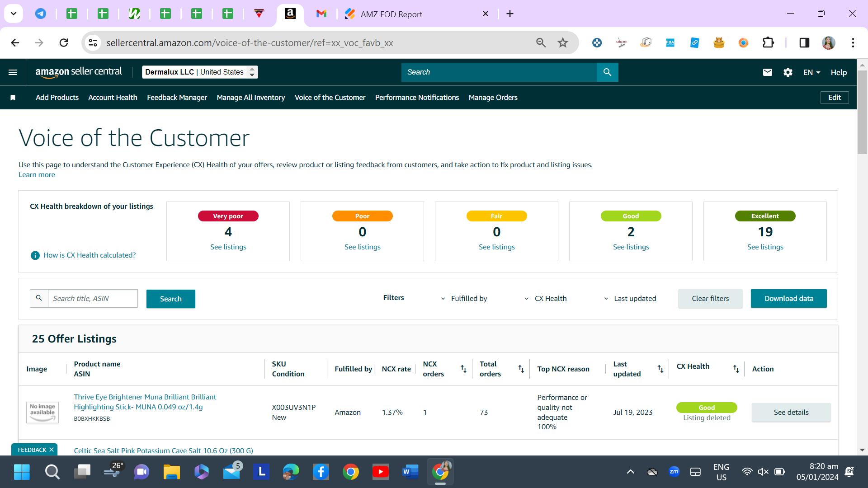This screenshot has height=488, width=868.
Task: Click browser zoom magnifier icon in address bar
Action: 541,42
